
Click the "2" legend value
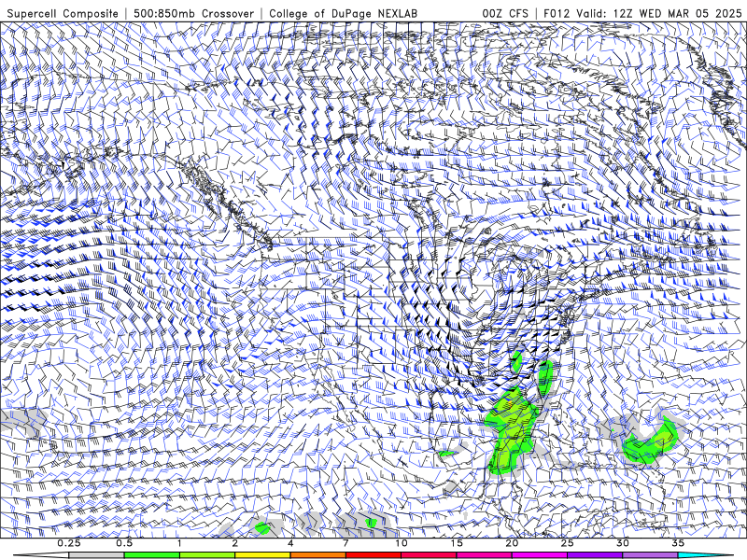click(x=235, y=543)
